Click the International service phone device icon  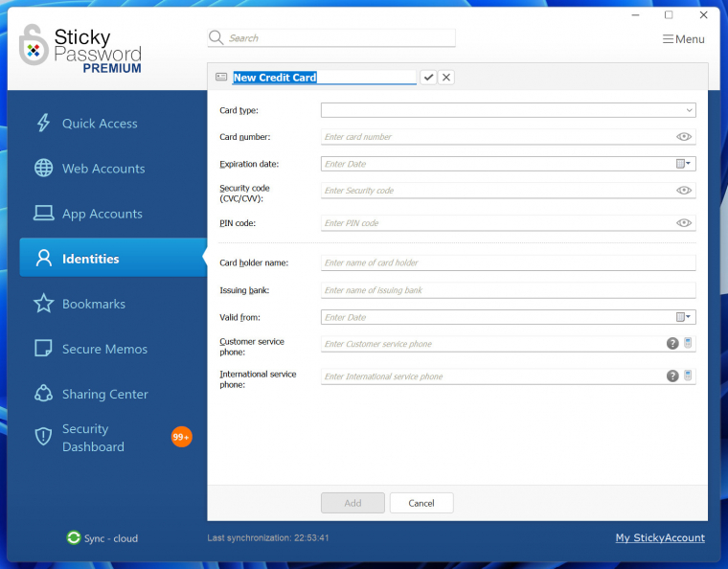click(x=687, y=376)
